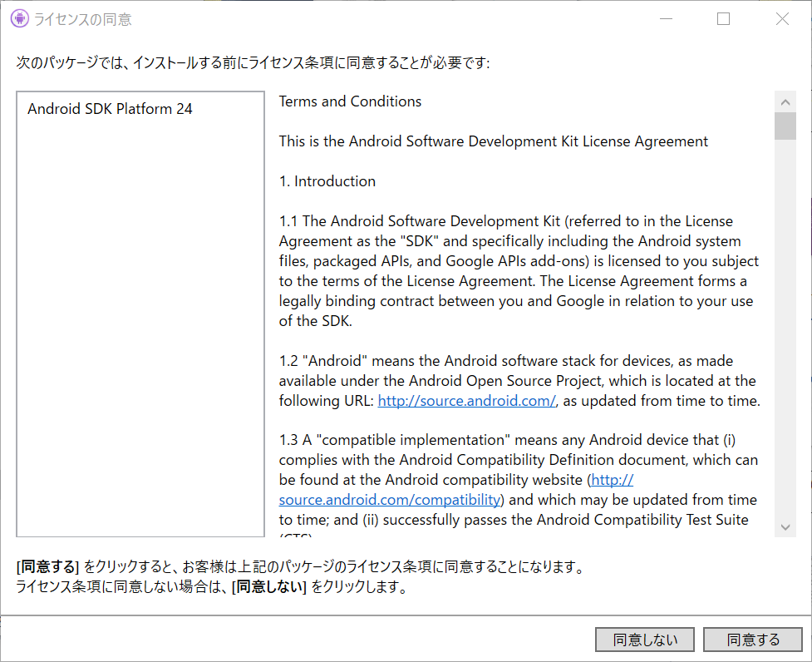812x662 pixels.
Task: Click the license scrollbar down arrow
Action: tap(785, 526)
